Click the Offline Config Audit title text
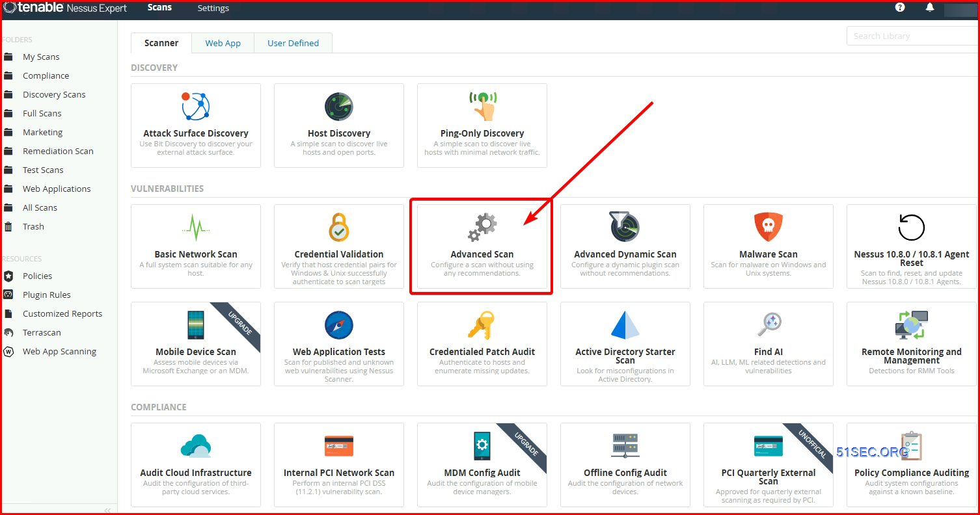Image resolution: width=980 pixels, height=515 pixels. [625, 473]
